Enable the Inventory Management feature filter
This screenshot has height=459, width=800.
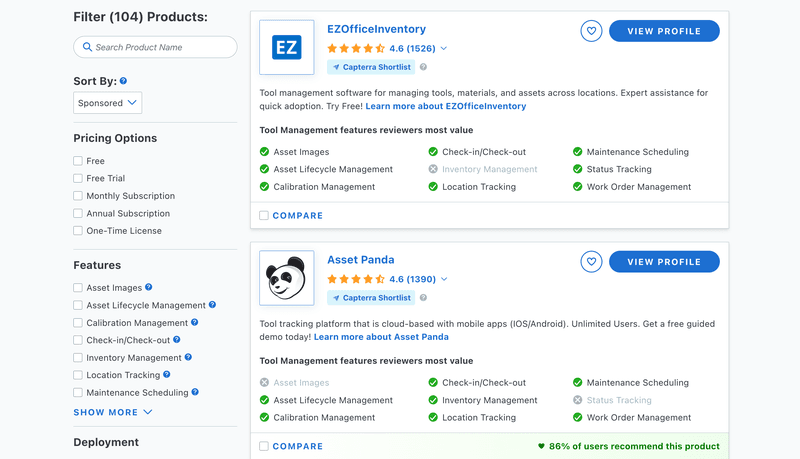(78, 358)
